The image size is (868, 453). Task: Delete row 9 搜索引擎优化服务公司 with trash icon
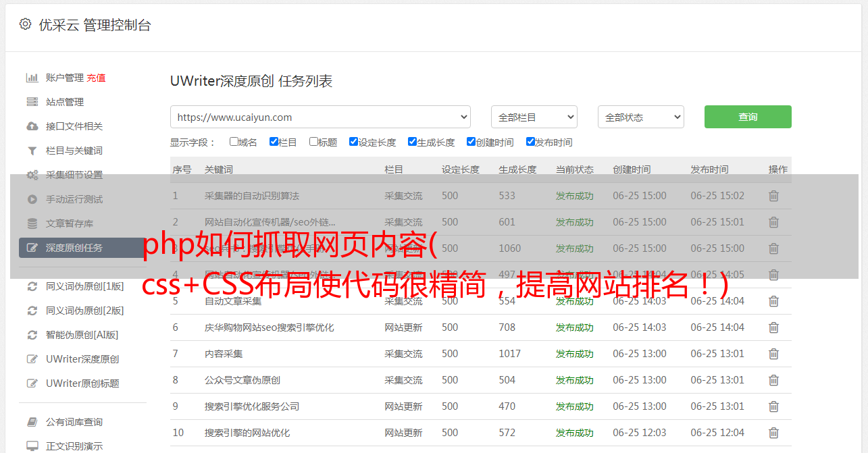pyautogui.click(x=774, y=406)
